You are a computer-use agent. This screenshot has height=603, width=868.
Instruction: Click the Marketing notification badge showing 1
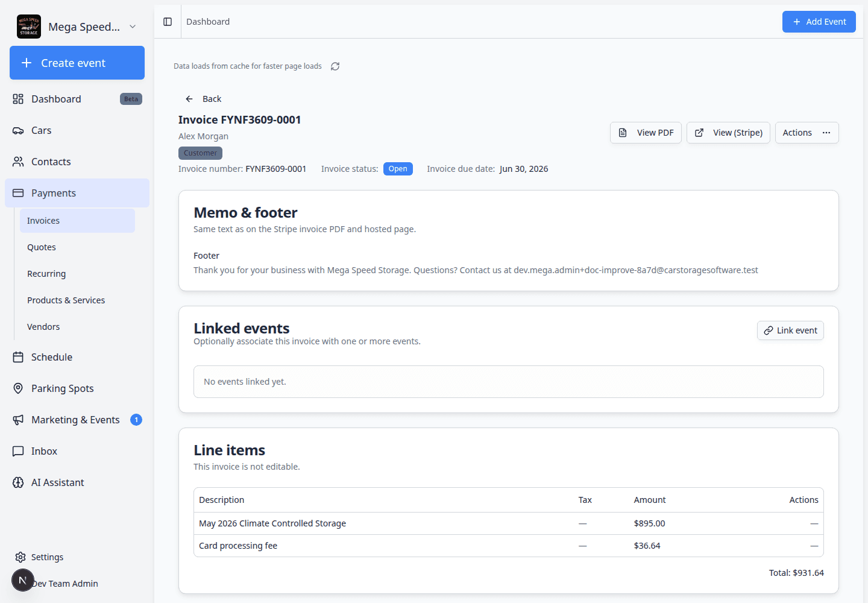point(136,420)
